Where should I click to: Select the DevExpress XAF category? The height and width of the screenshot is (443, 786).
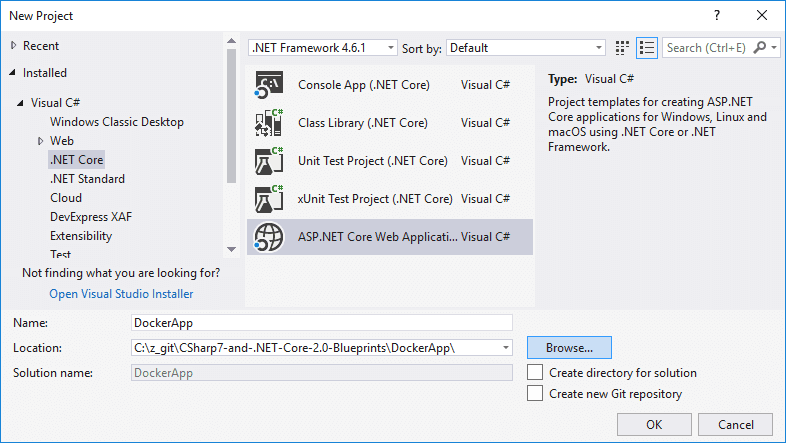coord(91,217)
